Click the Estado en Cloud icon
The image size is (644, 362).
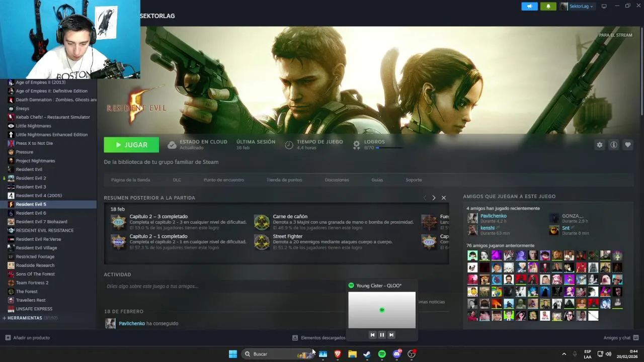[172, 145]
